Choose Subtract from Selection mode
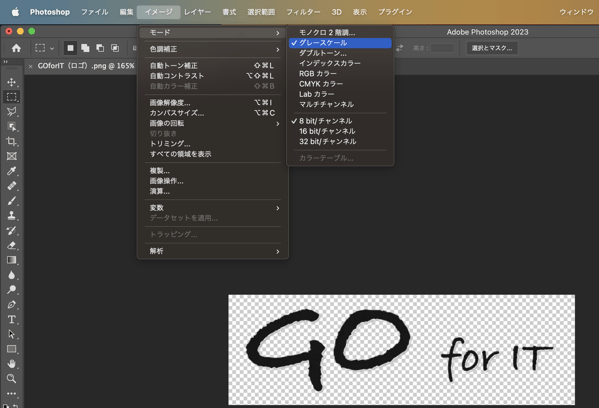This screenshot has height=408, width=599. click(100, 48)
